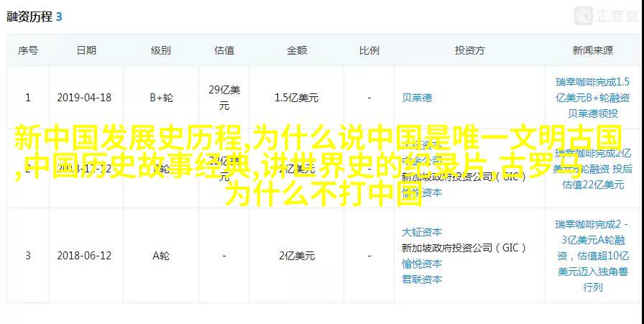Click the 估值 column header
Image resolution: width=644 pixels, height=324 pixels.
click(x=224, y=50)
